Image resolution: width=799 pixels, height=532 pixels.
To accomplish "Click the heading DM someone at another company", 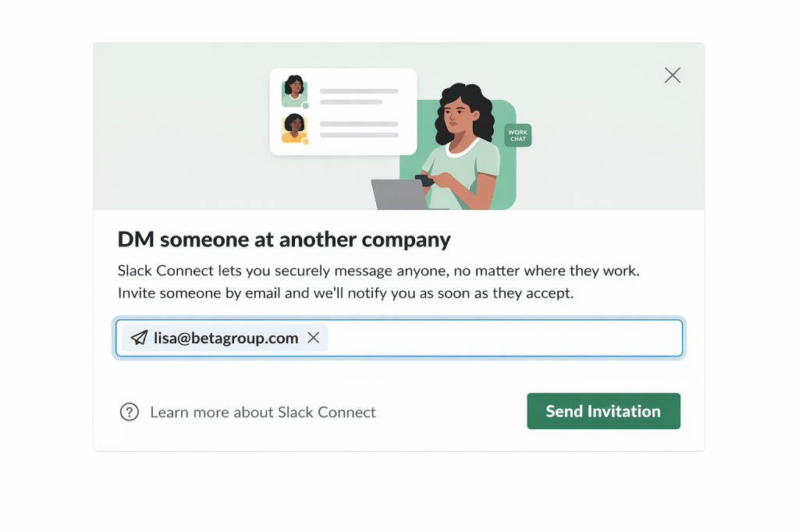I will coord(284,239).
